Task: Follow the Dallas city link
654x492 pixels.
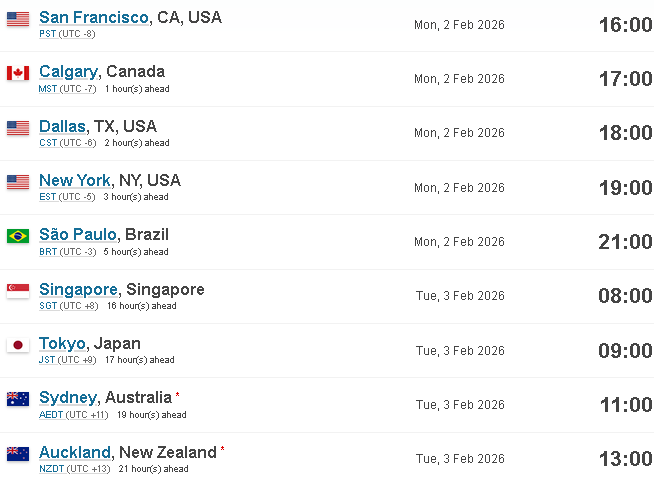Action: (x=62, y=126)
